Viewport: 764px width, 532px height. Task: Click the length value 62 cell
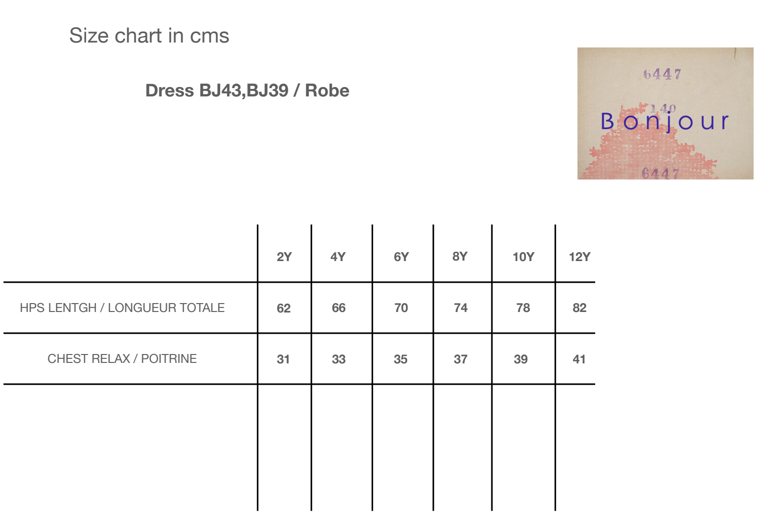[x=284, y=308]
